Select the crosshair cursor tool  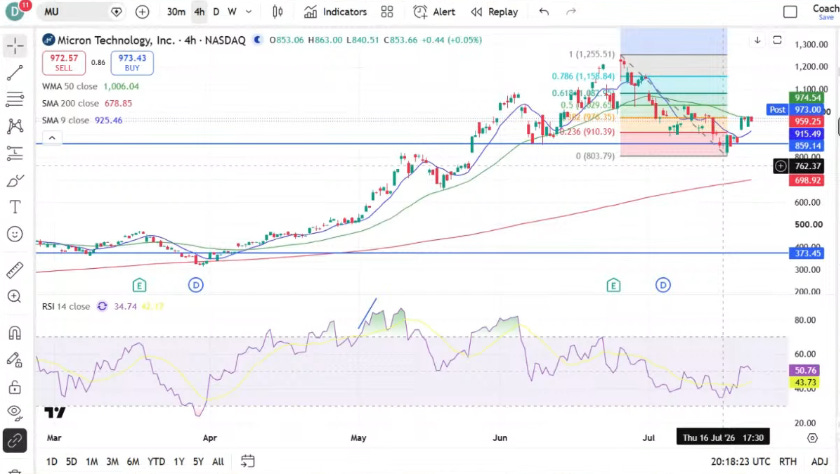(15, 46)
